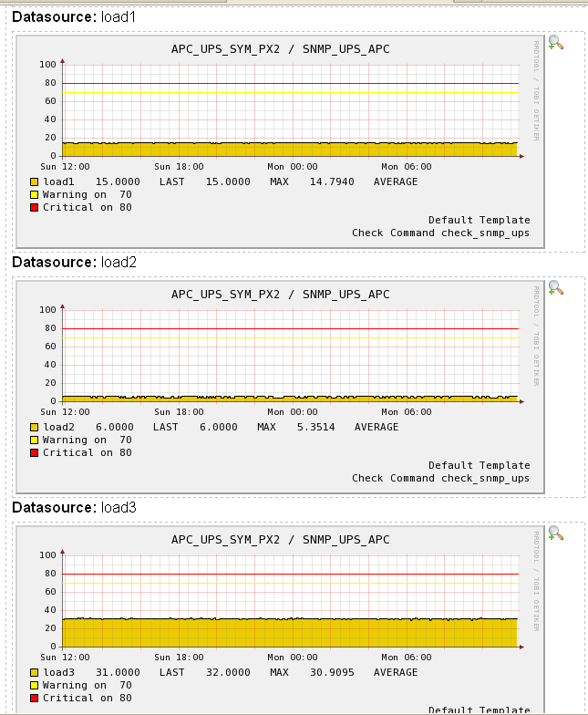Click the load3 average value 30.9095

tap(332, 673)
